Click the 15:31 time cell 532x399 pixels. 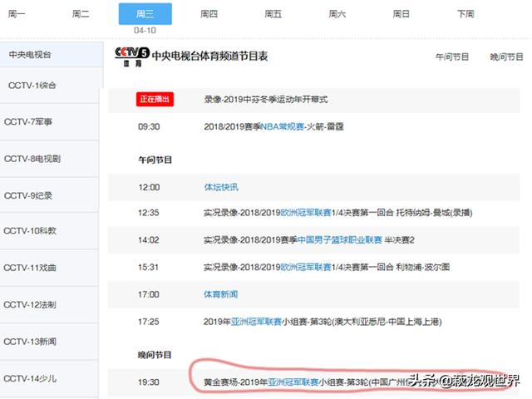[x=149, y=268]
